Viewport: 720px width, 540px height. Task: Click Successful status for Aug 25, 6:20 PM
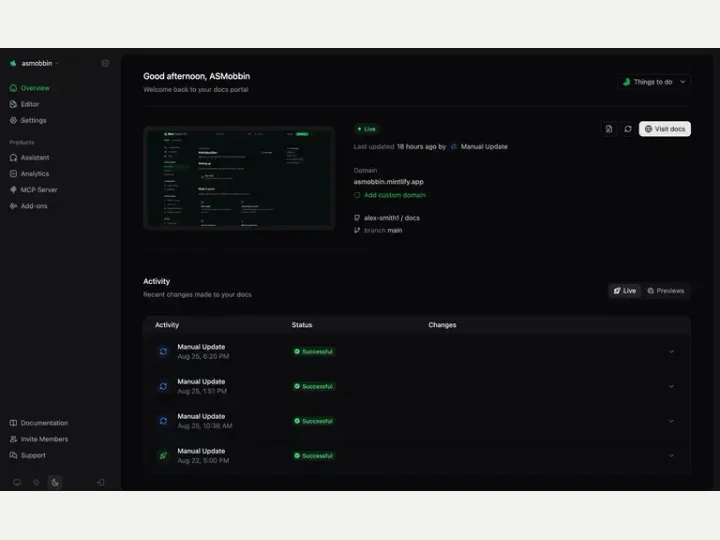click(314, 351)
